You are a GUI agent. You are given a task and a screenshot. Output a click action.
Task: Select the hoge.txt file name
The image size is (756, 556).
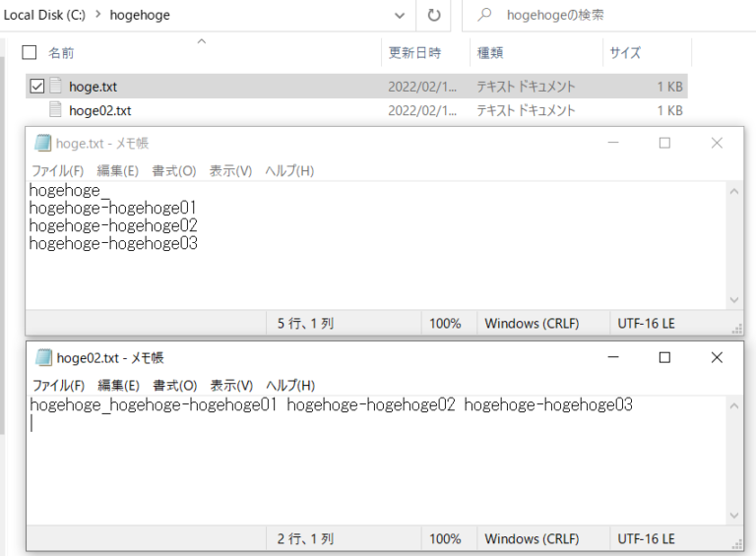(x=94, y=87)
